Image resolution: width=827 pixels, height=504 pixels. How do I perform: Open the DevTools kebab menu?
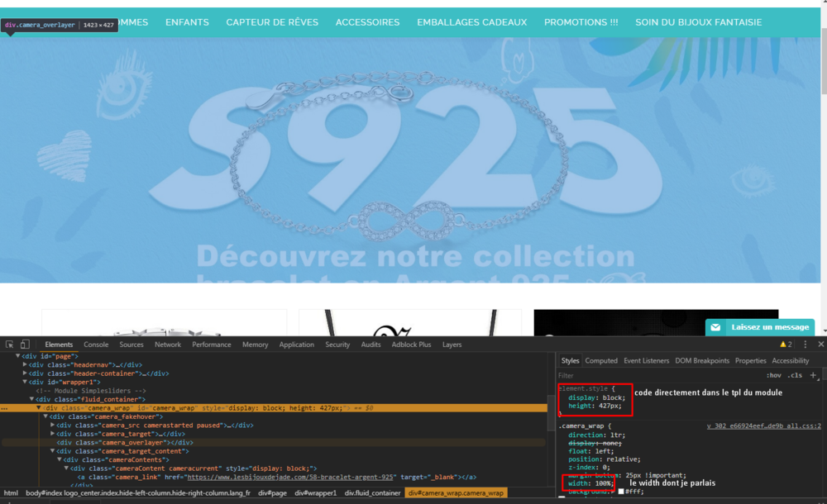pos(806,344)
